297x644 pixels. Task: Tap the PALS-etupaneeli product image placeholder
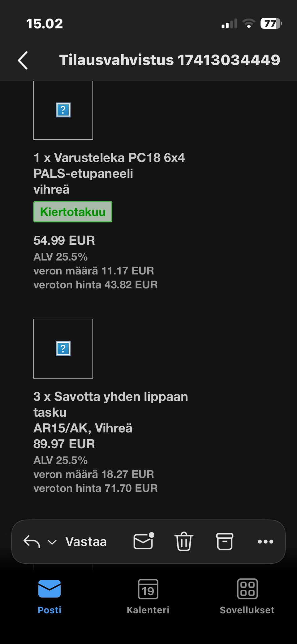tap(63, 110)
